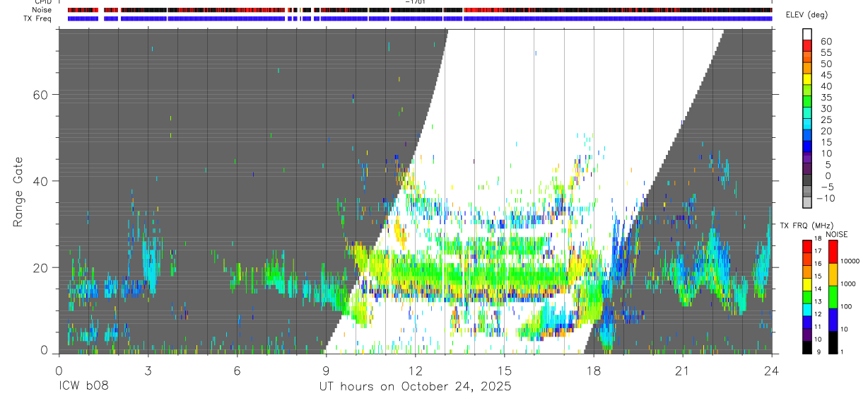Click the 'NOISE' colorbar title
This screenshot has height=401, width=868.
836,234
